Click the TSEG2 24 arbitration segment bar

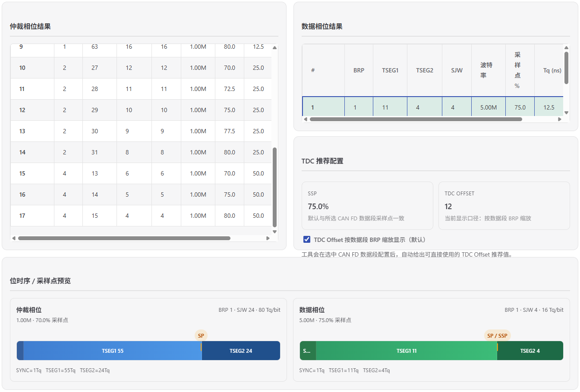241,351
